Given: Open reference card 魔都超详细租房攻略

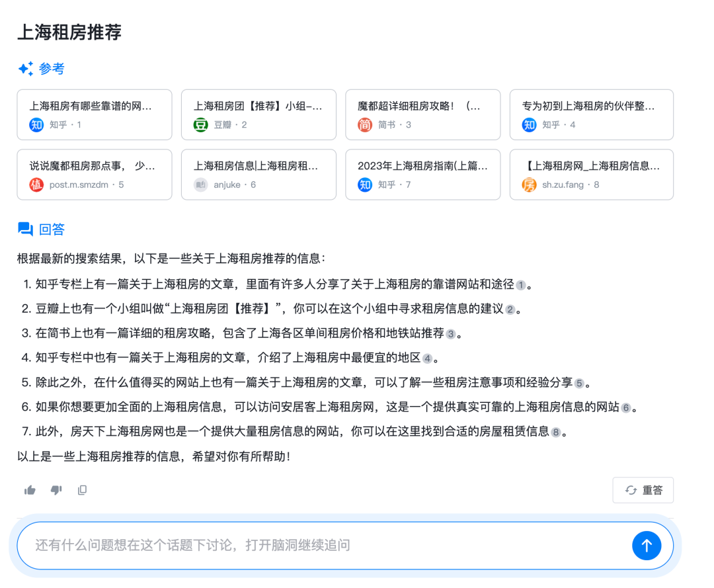Looking at the screenshot, I should pos(423,115).
